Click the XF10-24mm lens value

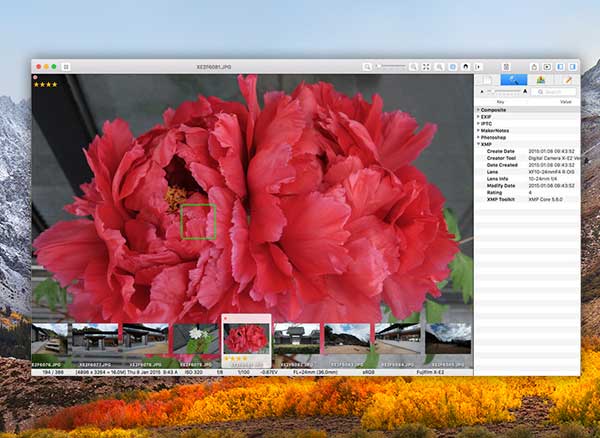click(551, 172)
